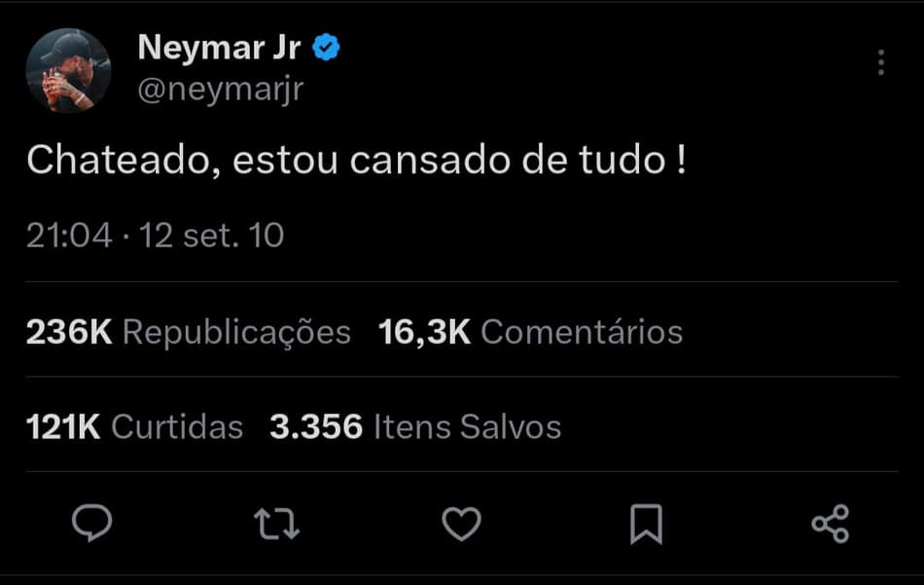Open the Neymar Jr display name
Viewport: 924px width, 585px height.
pyautogui.click(x=219, y=47)
